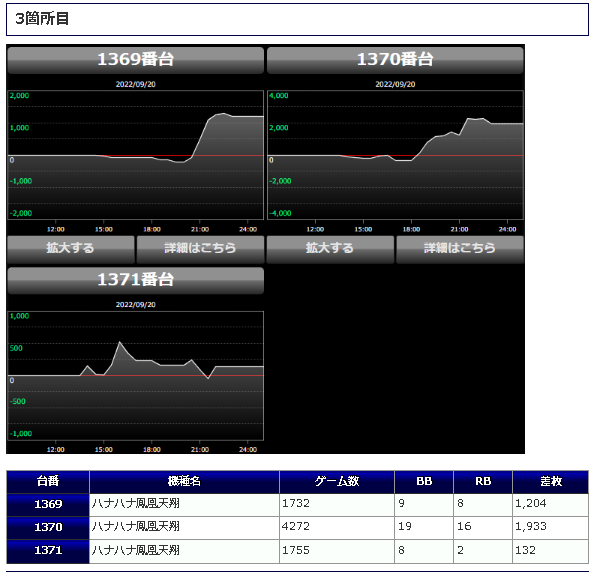Select table row number 1371
592x572 pixels.
tap(298, 551)
